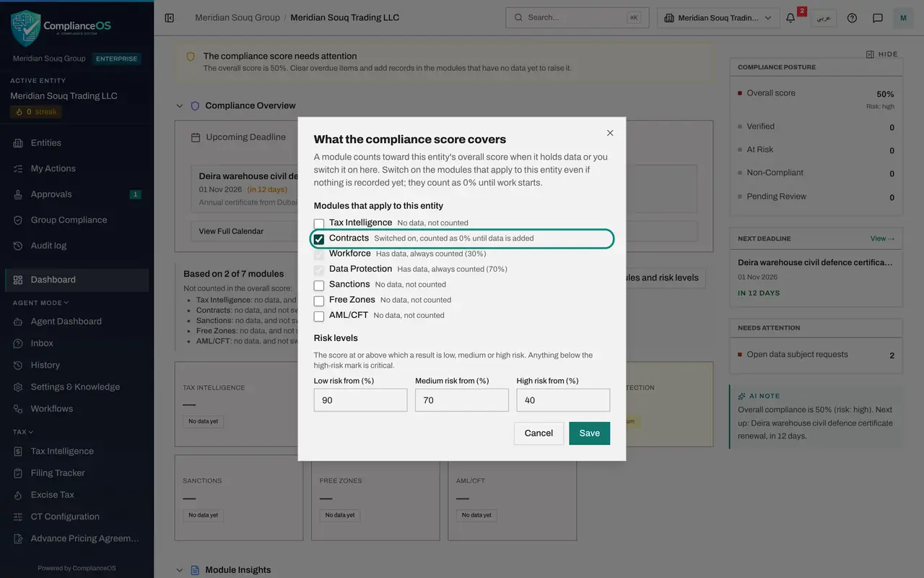Enable the Free Zones module checkbox
Screen dimensions: 924x578
319,301
